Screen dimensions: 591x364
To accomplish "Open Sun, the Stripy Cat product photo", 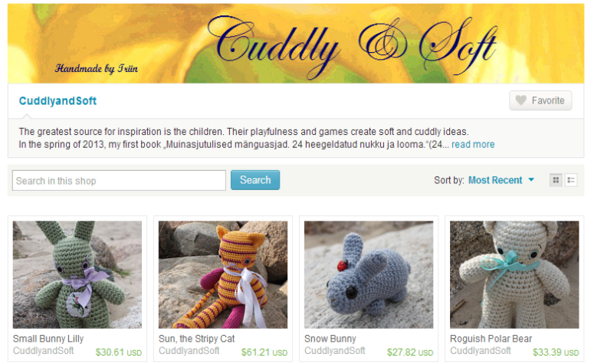I will pyautogui.click(x=223, y=274).
